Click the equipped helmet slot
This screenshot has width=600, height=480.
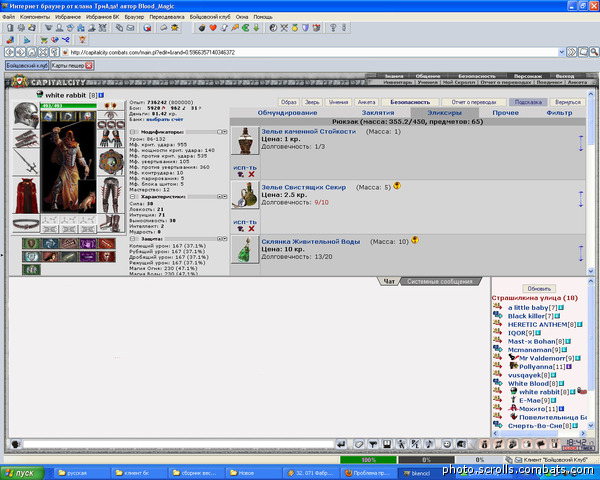pyautogui.click(x=26, y=115)
